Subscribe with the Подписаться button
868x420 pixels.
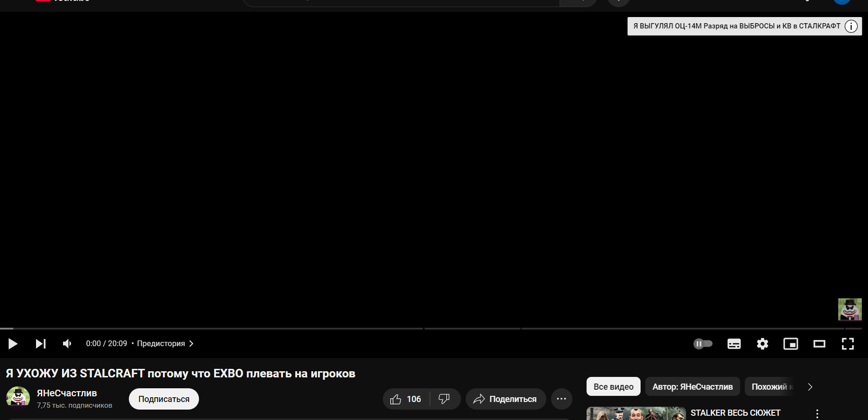[x=164, y=399]
